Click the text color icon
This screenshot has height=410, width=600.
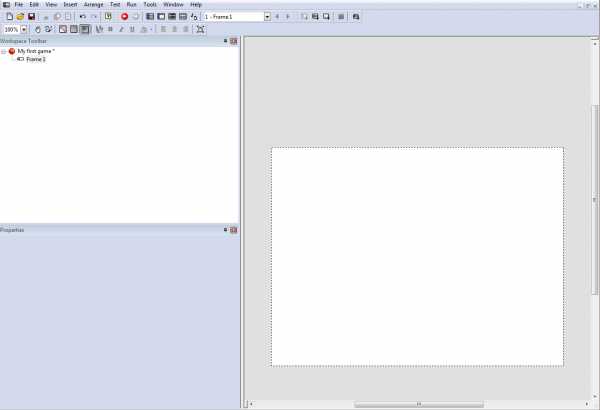pyautogui.click(x=144, y=29)
